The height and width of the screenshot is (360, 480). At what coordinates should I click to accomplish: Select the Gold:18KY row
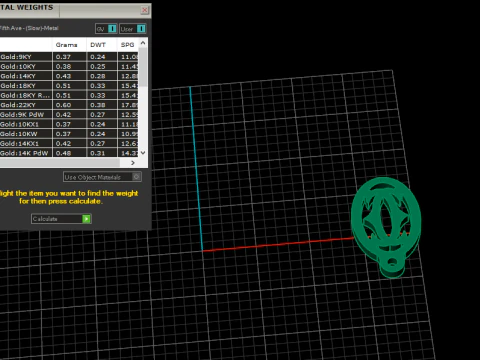(69, 86)
